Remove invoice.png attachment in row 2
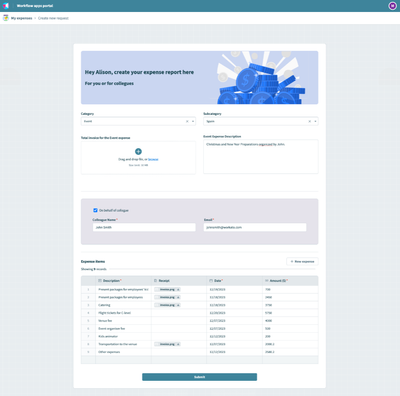 tap(178, 297)
